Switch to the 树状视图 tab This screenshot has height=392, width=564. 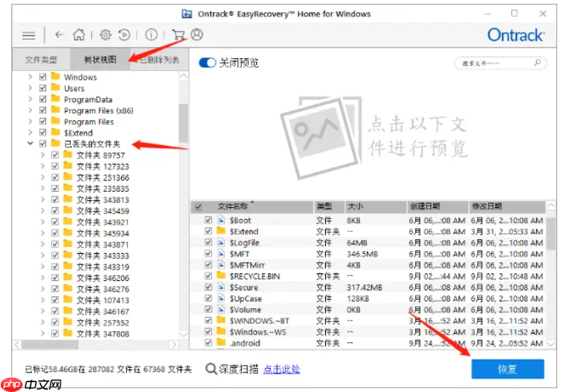[x=100, y=60]
